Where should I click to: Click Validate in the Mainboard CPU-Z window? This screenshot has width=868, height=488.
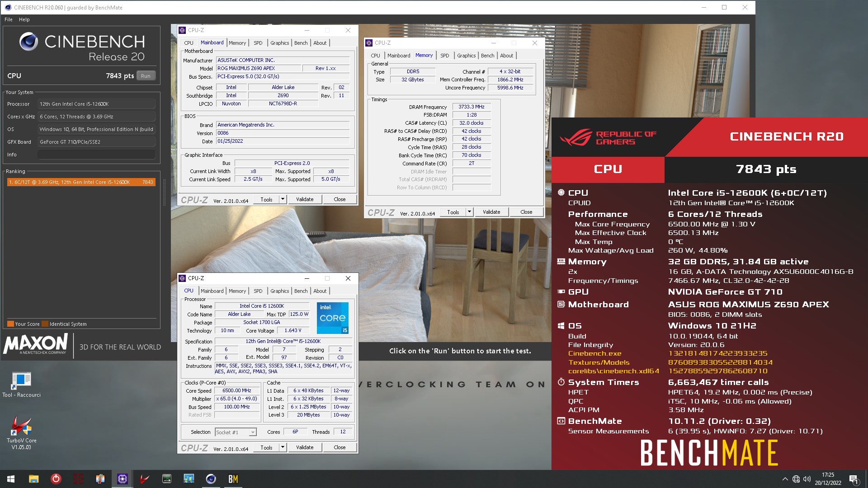[x=305, y=199]
